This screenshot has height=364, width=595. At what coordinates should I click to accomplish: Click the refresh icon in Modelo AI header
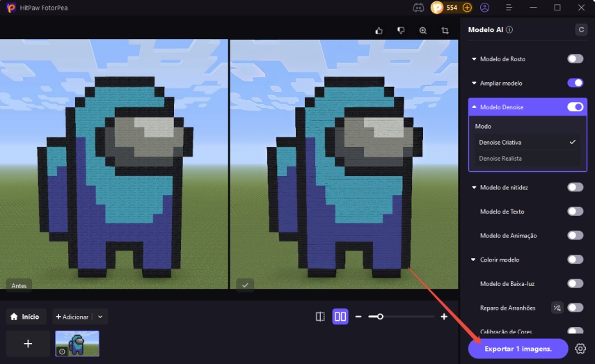coord(581,30)
